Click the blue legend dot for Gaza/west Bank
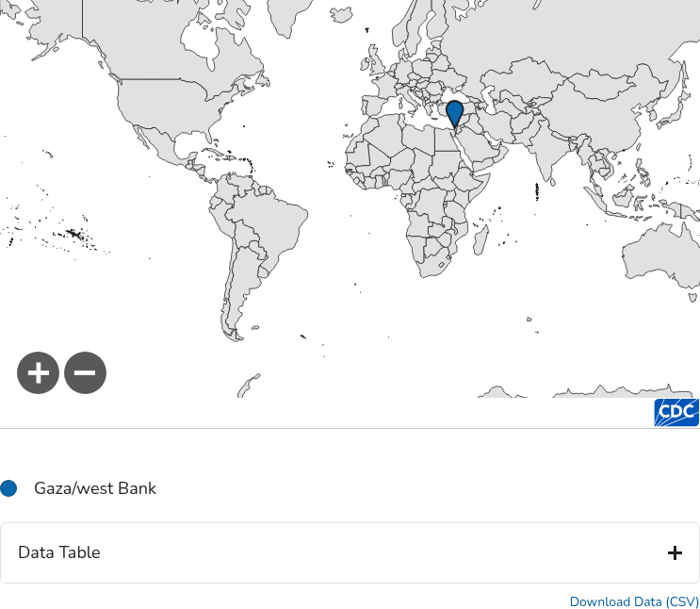The height and width of the screenshot is (609, 700). 8,488
